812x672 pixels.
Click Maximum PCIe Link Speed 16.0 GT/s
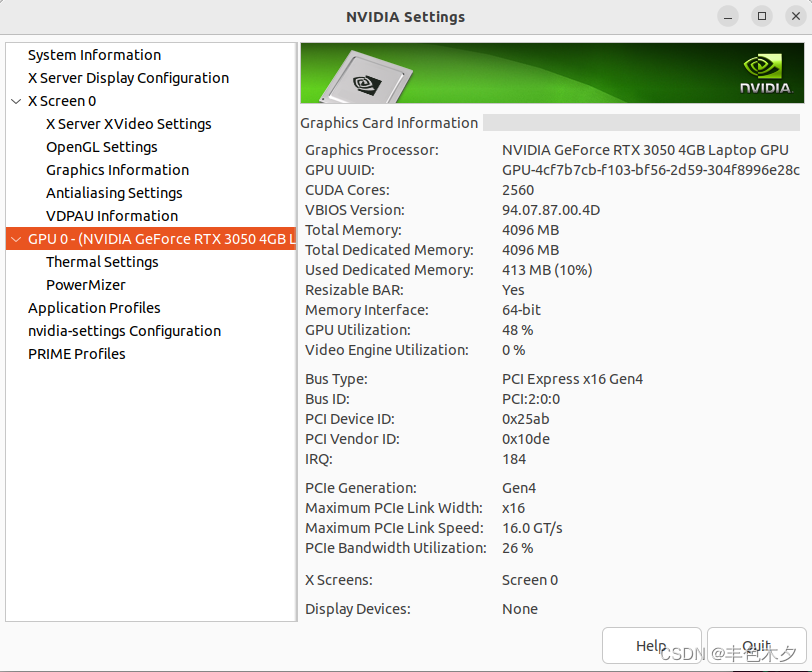(x=532, y=528)
